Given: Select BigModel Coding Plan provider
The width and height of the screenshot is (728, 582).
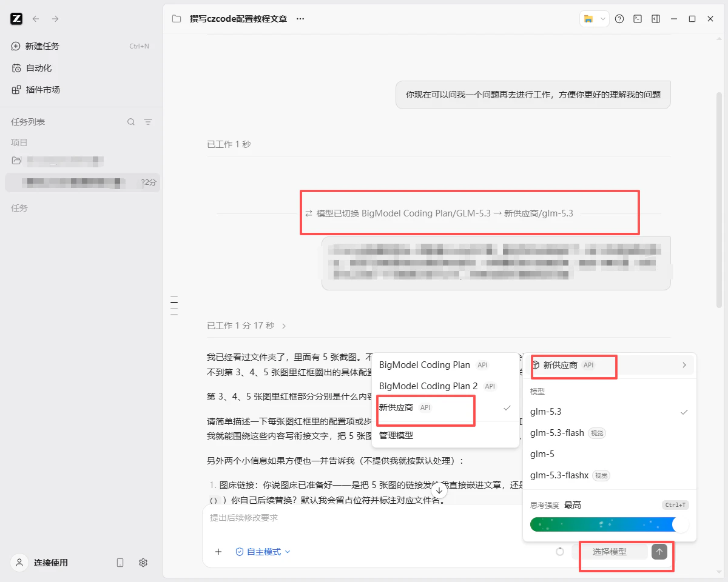Looking at the screenshot, I should pos(445,365).
